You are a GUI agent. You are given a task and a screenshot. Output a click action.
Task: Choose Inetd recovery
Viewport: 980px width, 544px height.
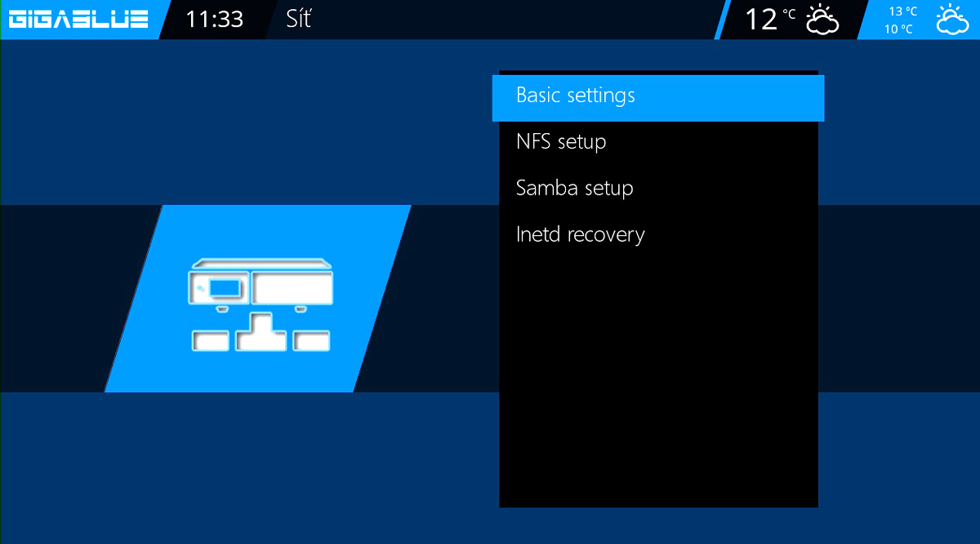(658, 235)
